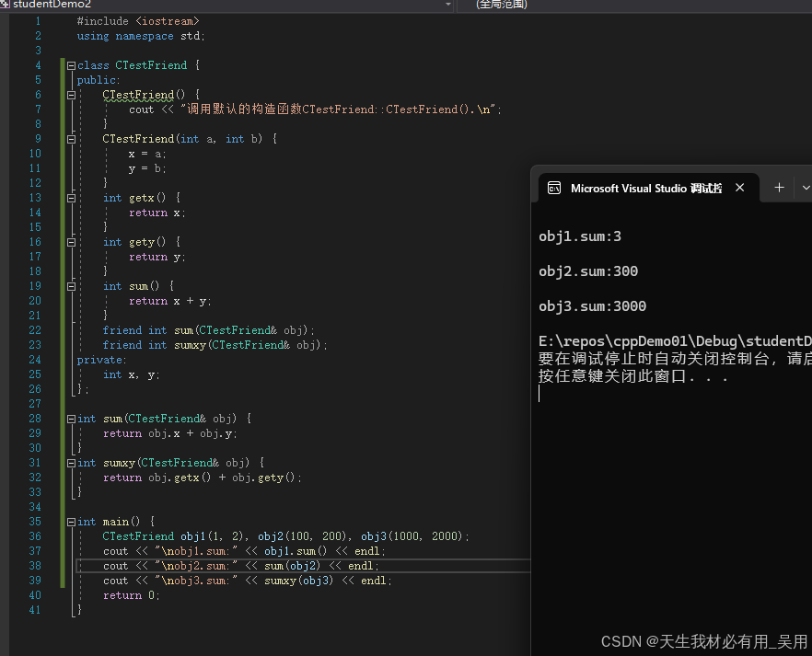Click 'friend int sumxy(CTestFriend& obj);' declaration
812x656 pixels.
coord(215,345)
